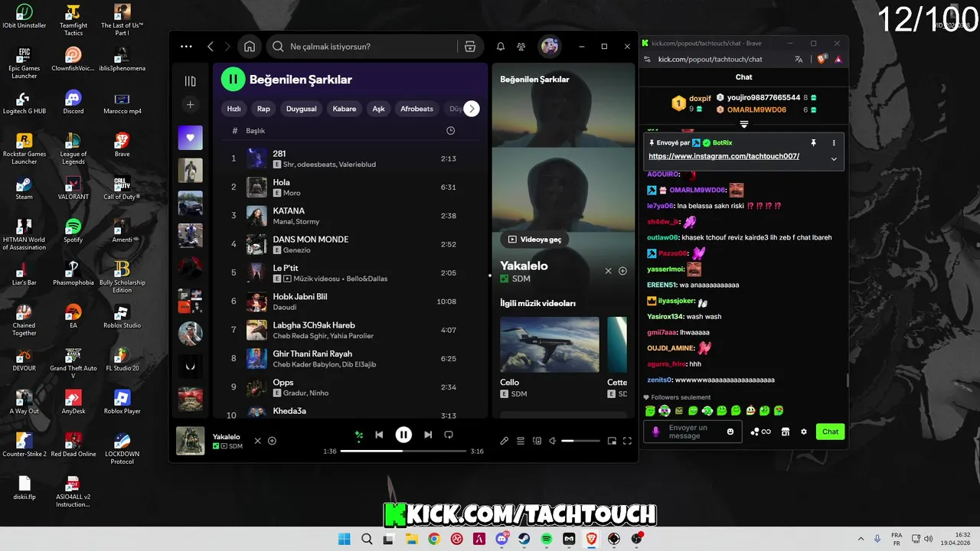
Task: Send message with green Chat button
Action: [830, 432]
